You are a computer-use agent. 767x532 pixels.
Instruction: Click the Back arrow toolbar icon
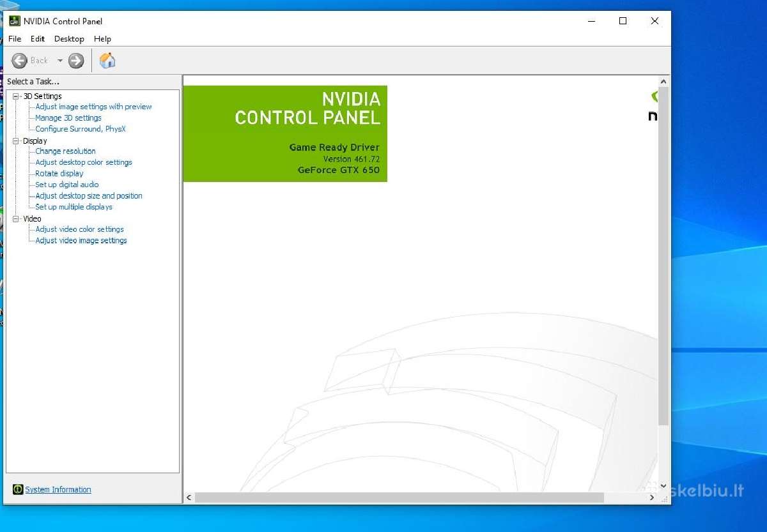pyautogui.click(x=19, y=61)
